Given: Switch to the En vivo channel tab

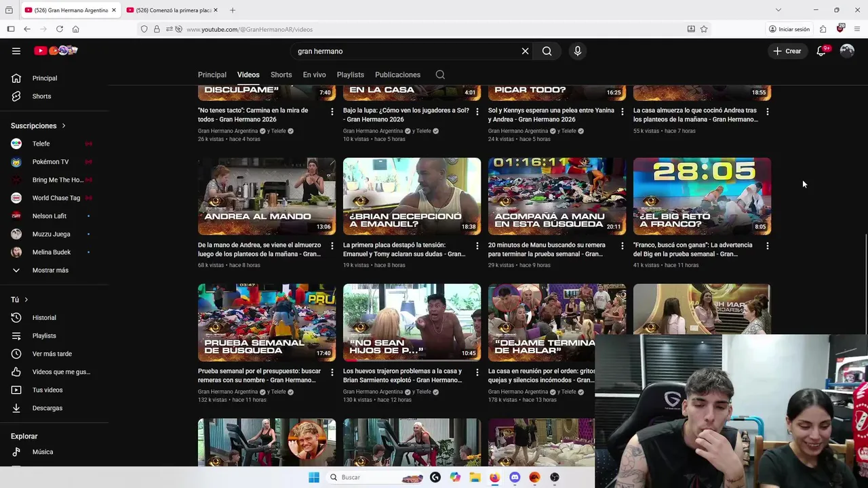Looking at the screenshot, I should [315, 75].
